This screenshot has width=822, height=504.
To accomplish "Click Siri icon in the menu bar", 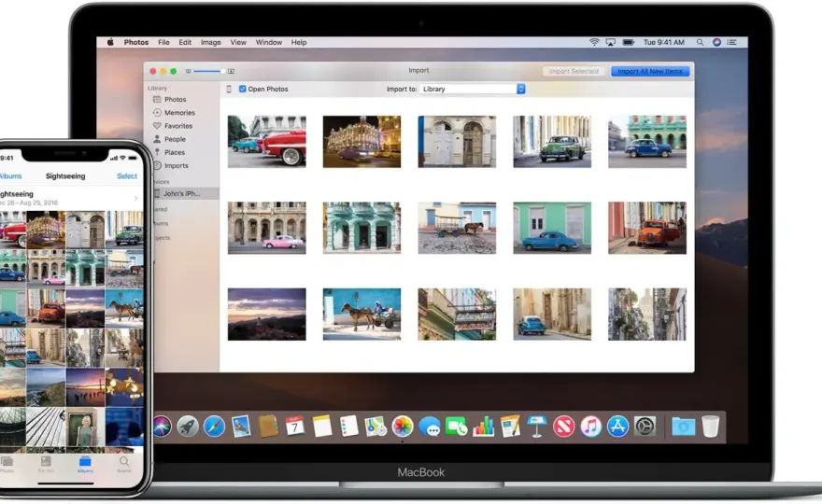I will (716, 42).
